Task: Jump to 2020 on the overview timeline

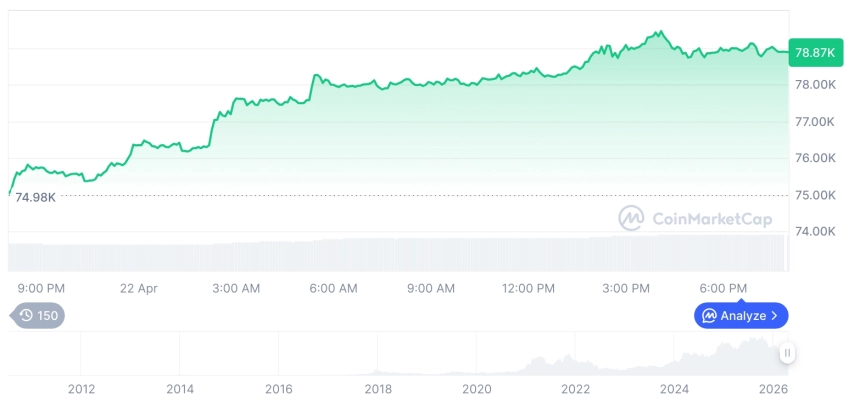Action: click(477, 388)
